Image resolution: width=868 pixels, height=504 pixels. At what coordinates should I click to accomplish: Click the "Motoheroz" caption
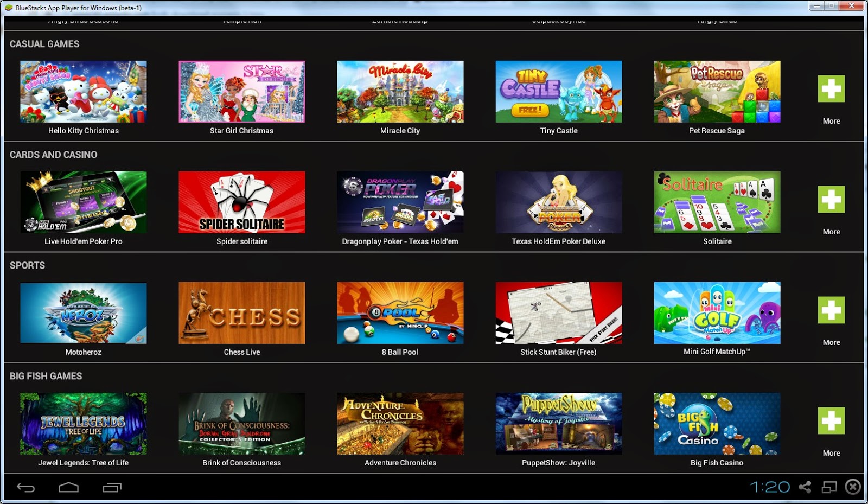[84, 352]
